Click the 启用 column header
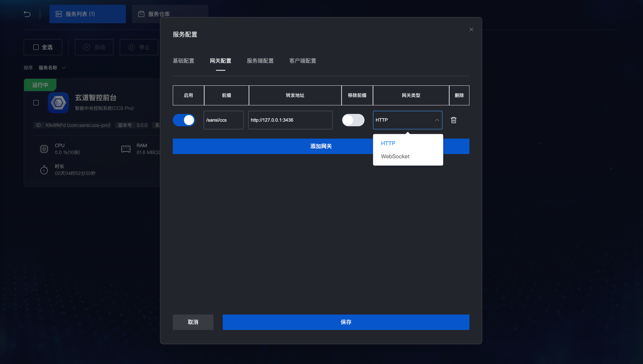Viewport: 643px width, 364px height. coord(188,95)
